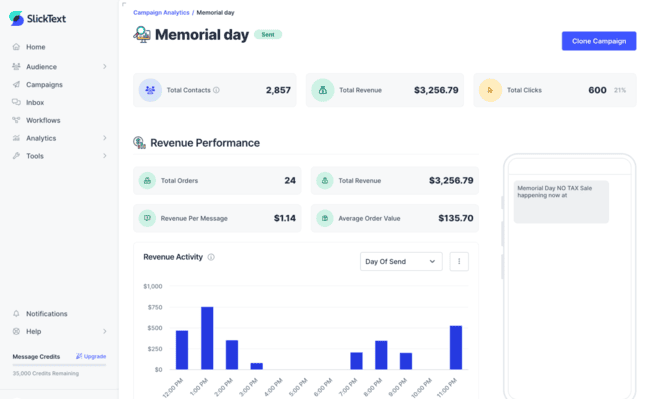Viewport: 650px width, 399px height.
Task: Click the SlickText logo
Action: click(x=37, y=18)
